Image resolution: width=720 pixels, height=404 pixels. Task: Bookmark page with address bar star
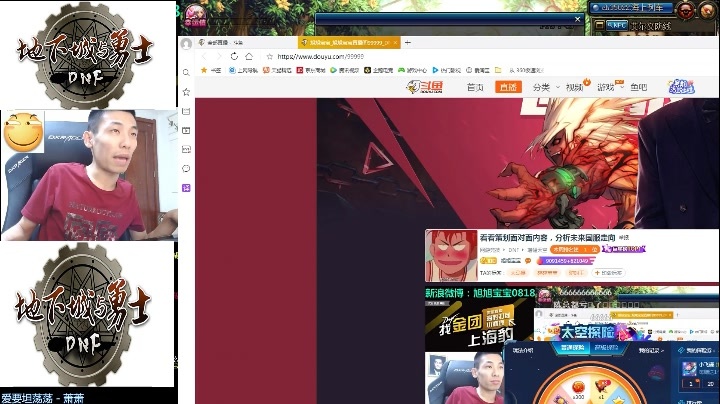[x=270, y=56]
